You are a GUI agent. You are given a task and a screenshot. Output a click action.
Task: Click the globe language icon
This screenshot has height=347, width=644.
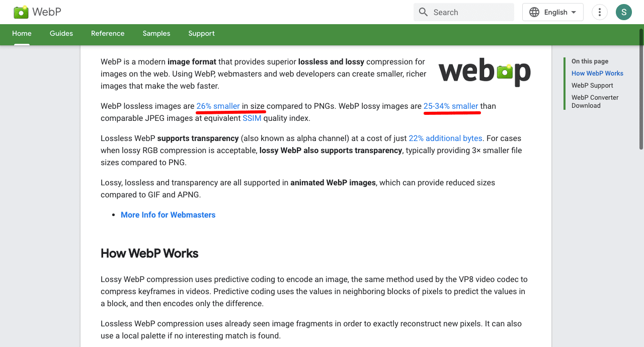coord(534,12)
